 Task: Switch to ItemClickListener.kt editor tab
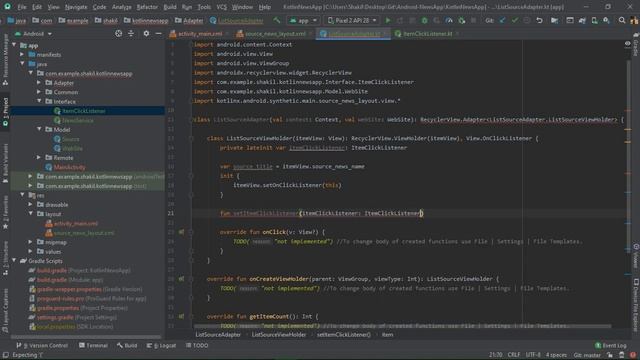point(427,34)
